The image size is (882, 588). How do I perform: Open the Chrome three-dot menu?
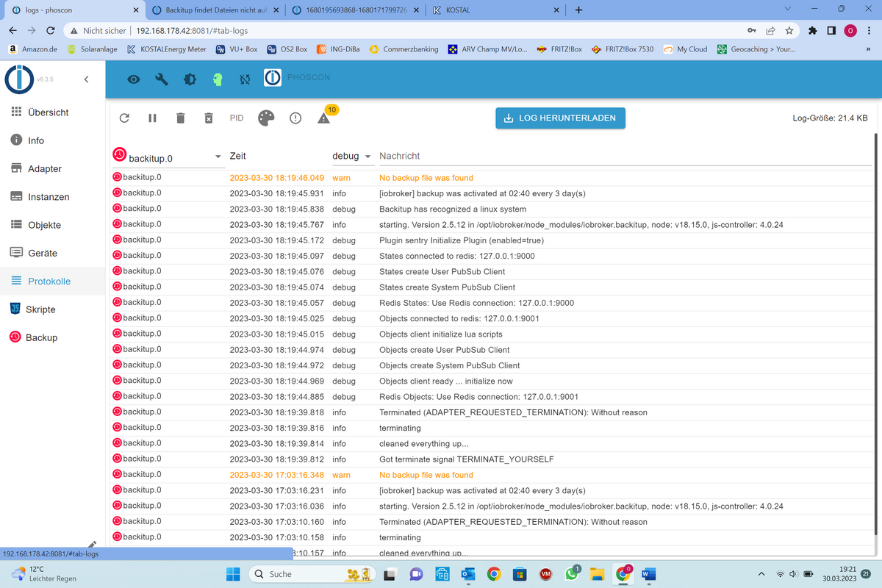870,31
